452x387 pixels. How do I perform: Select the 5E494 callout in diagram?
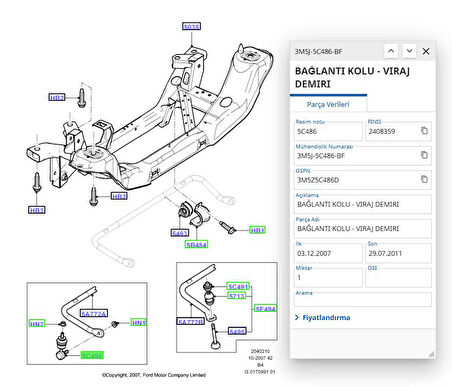coord(265,309)
